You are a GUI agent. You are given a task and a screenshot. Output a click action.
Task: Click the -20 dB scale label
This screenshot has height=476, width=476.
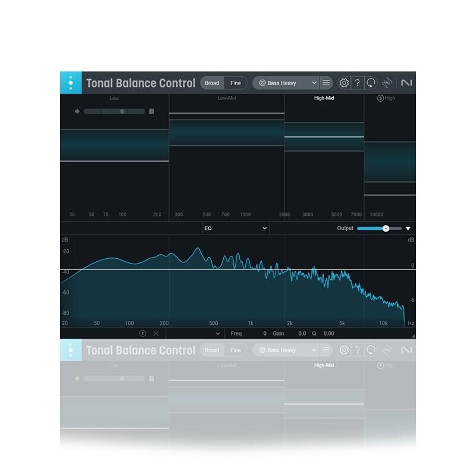point(65,251)
